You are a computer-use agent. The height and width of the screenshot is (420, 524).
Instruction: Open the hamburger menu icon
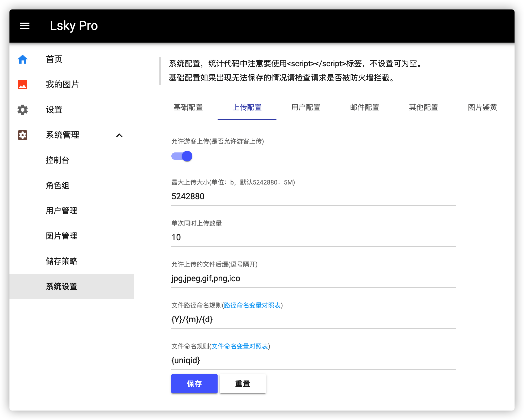coord(25,26)
